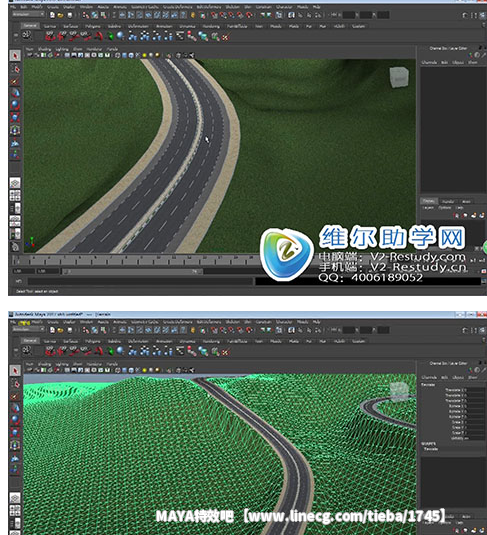
Task: Click the time slider in upper window
Action: pyautogui.click(x=137, y=260)
